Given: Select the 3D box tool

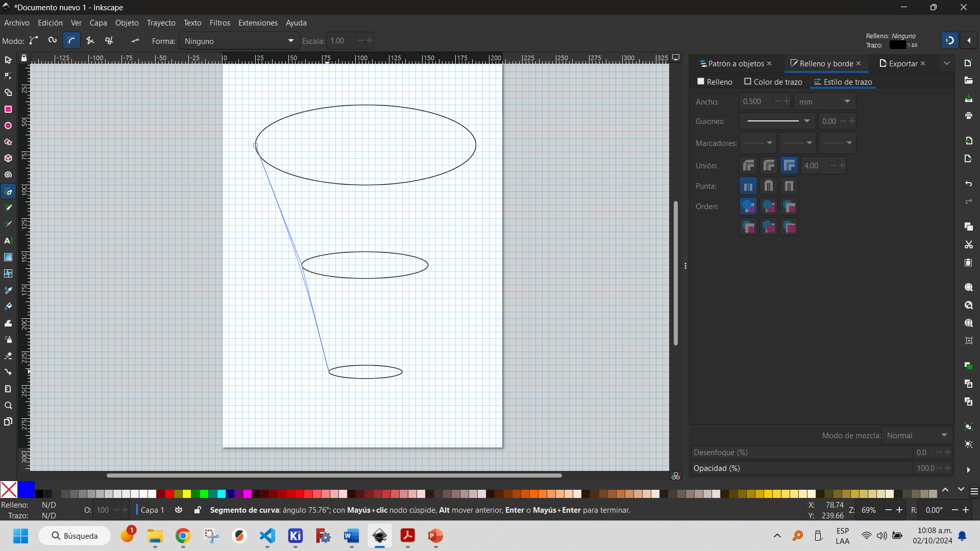Looking at the screenshot, I should 8,159.
